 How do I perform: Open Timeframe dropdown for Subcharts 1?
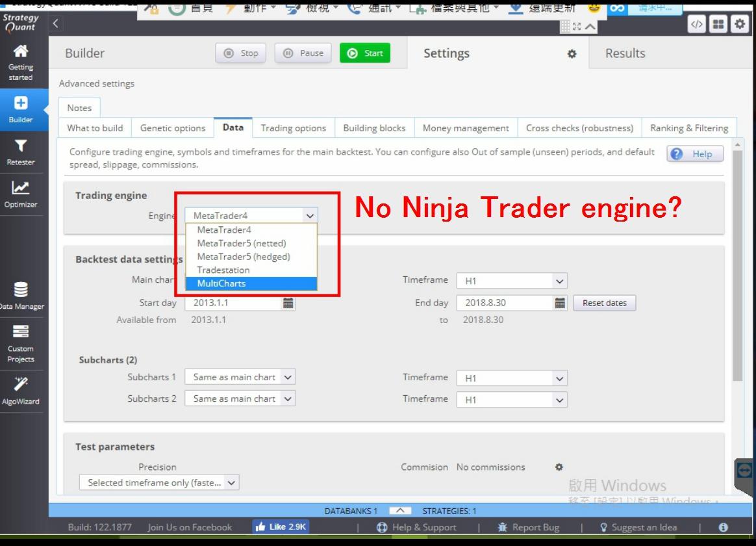click(x=512, y=378)
